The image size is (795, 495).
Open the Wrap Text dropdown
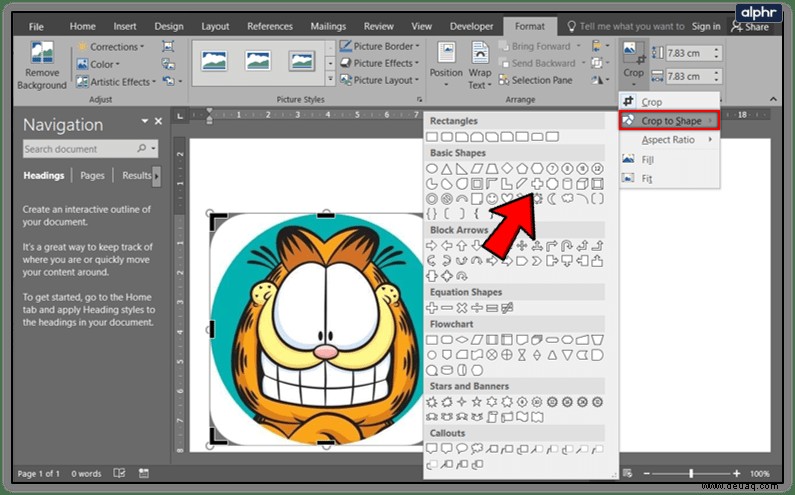pyautogui.click(x=479, y=65)
